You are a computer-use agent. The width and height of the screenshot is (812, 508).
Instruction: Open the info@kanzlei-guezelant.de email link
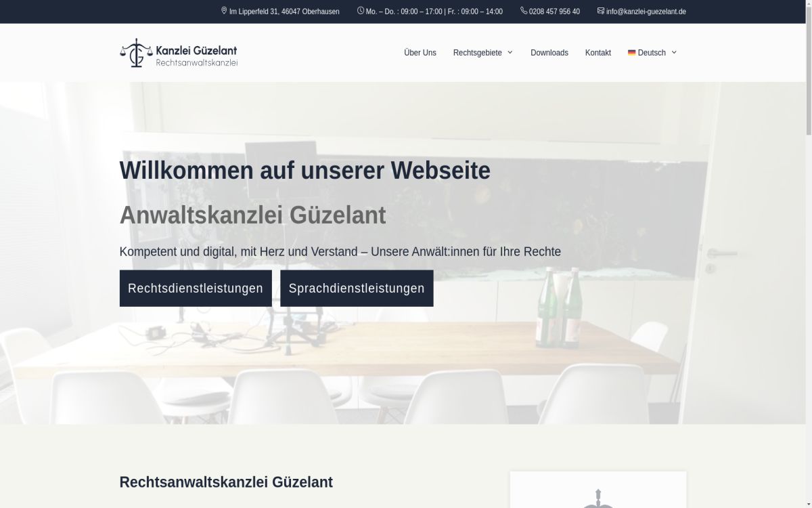(x=646, y=11)
